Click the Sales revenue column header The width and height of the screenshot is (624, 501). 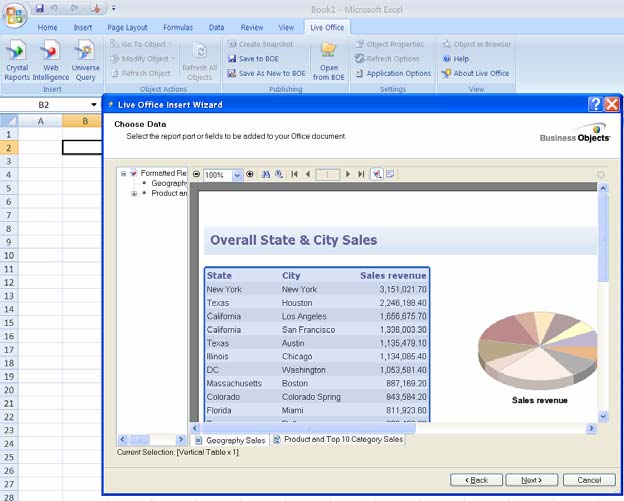[x=393, y=275]
